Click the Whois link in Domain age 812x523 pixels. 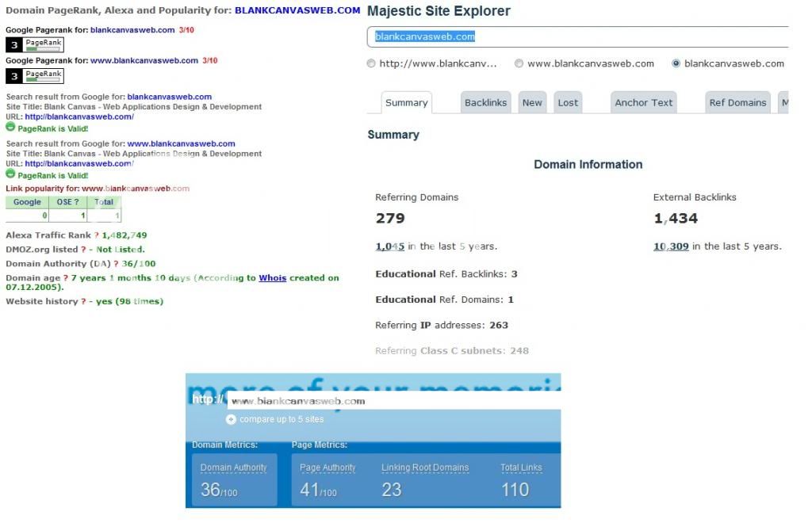point(273,278)
